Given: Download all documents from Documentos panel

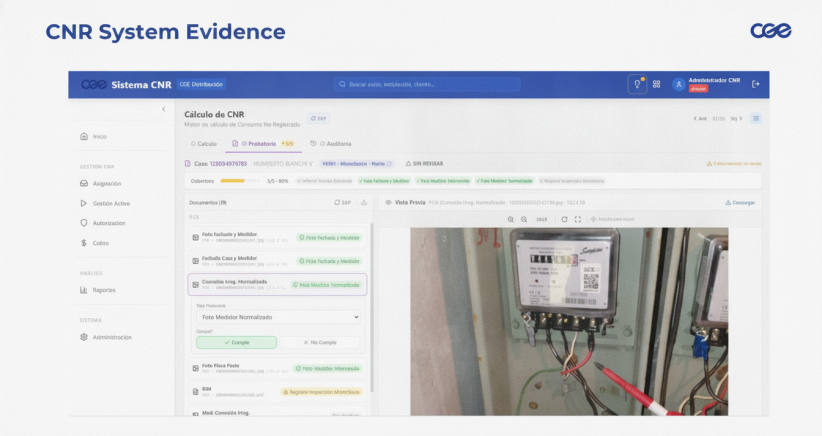Looking at the screenshot, I should click(364, 202).
